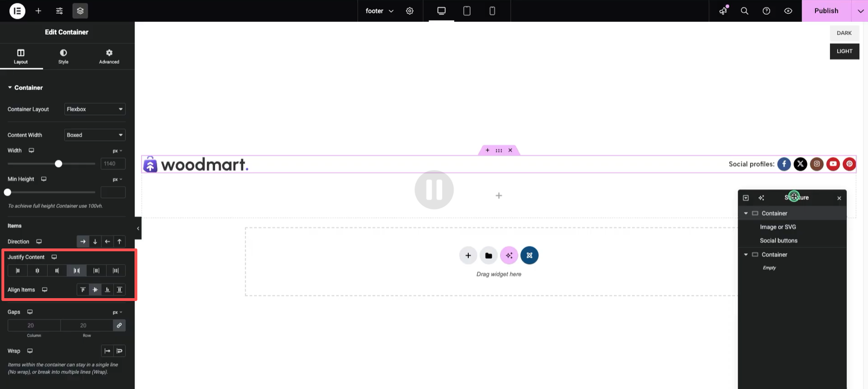The height and width of the screenshot is (389, 868).
Task: Delete container via handle X icon
Action: [x=510, y=150]
